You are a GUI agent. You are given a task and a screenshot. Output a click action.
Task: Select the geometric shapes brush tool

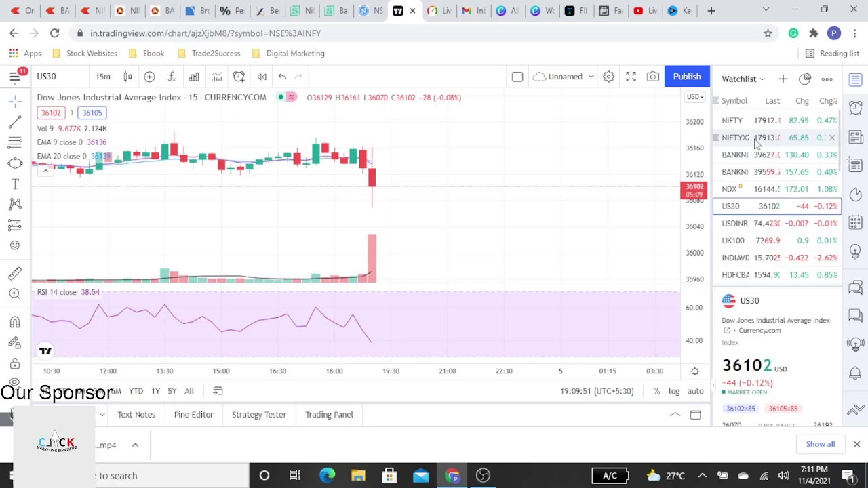point(15,163)
